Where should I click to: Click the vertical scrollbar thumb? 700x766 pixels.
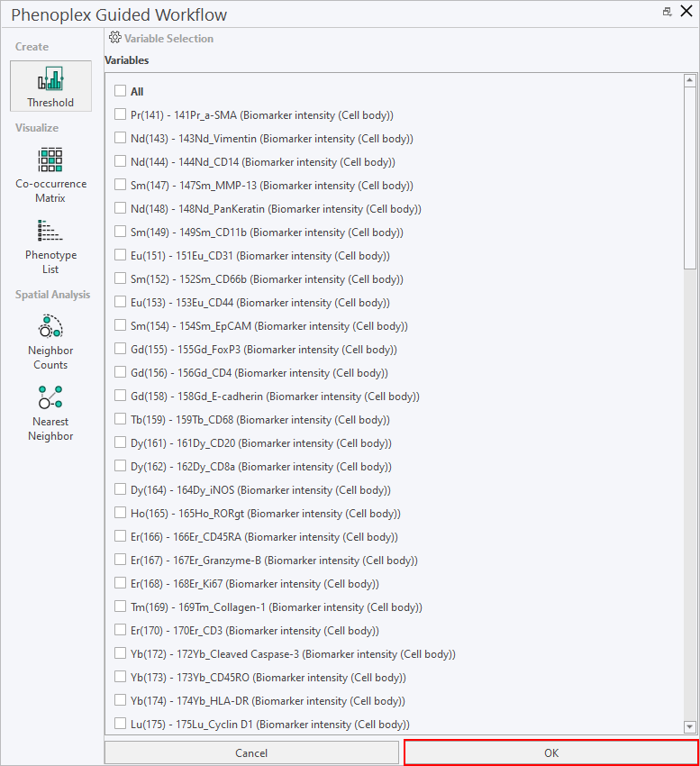pyautogui.click(x=690, y=178)
